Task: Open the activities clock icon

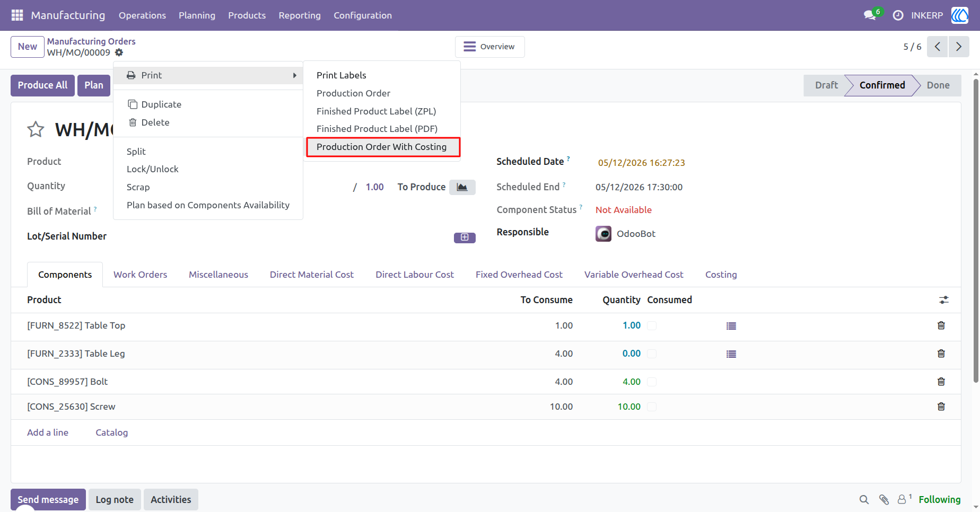Action: [x=898, y=15]
